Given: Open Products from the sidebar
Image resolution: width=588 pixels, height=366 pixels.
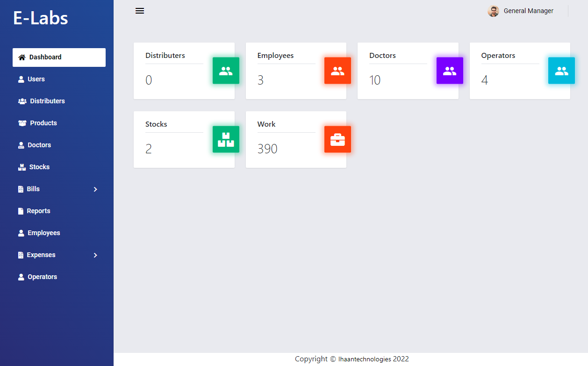Looking at the screenshot, I should 59,123.
